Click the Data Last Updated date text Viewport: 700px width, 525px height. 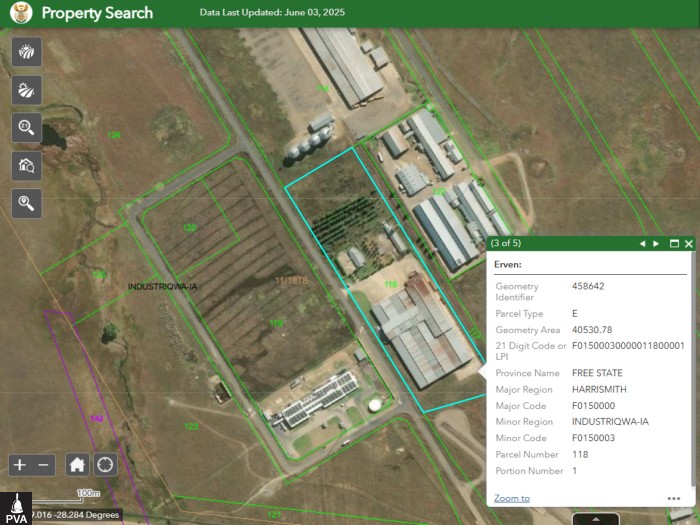272,12
